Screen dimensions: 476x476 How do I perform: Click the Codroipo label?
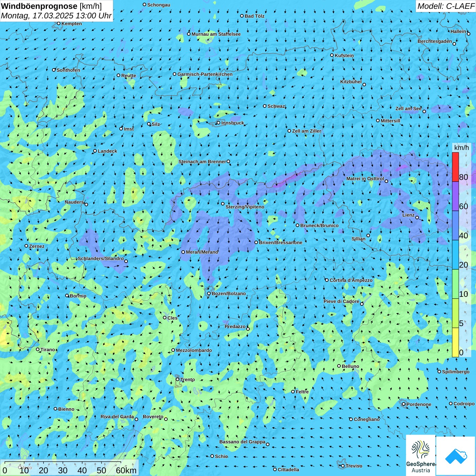[x=464, y=404]
